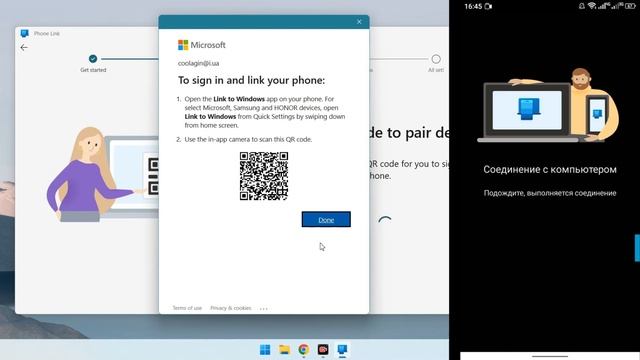Open File Explorer from the taskbar
The height and width of the screenshot is (360, 640).
point(284,349)
